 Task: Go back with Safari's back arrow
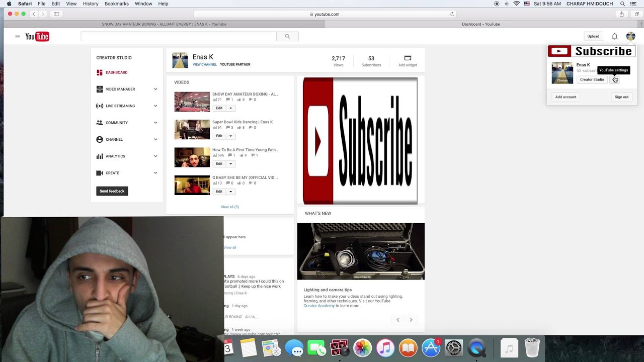[34, 14]
